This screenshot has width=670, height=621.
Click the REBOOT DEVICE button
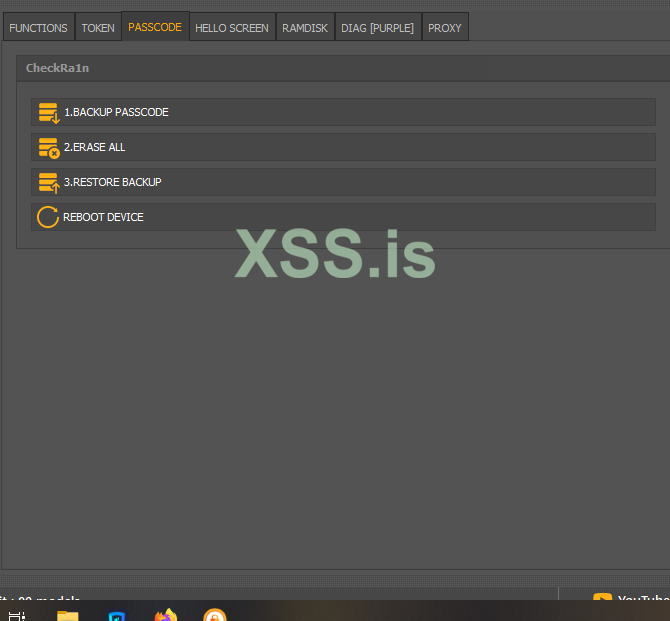tap(343, 217)
